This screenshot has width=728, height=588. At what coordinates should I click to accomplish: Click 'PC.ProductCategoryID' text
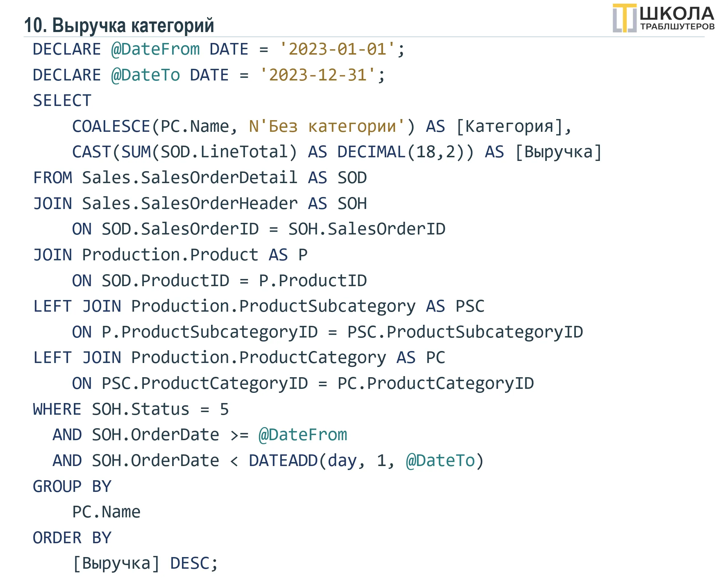tap(436, 384)
